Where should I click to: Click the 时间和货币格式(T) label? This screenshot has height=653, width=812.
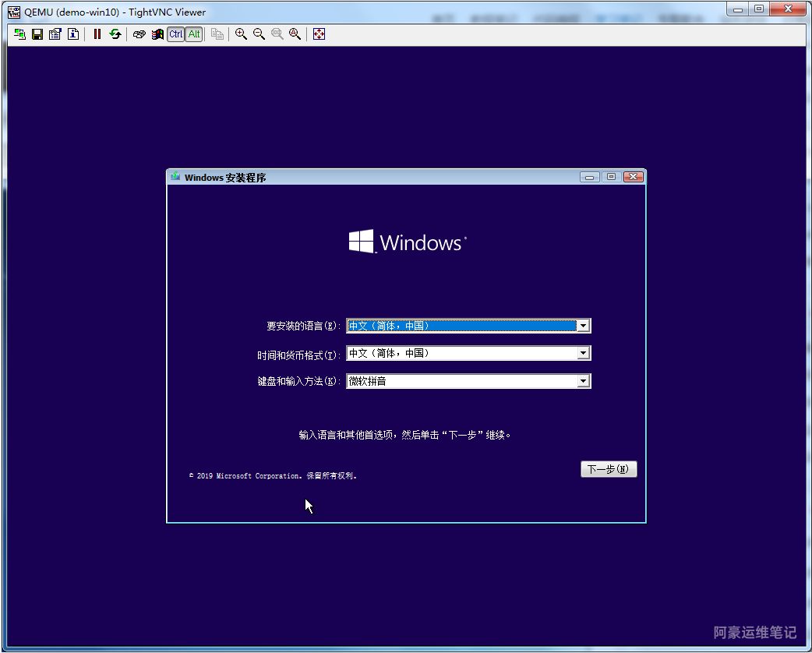tap(298, 355)
